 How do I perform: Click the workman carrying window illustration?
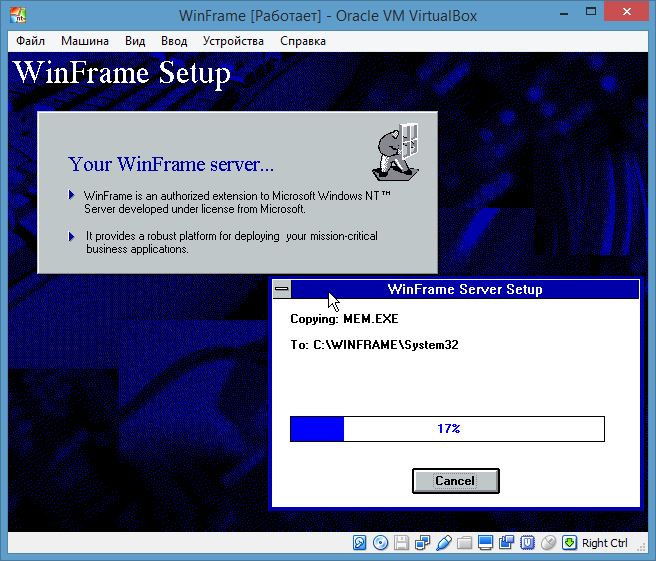(x=396, y=151)
